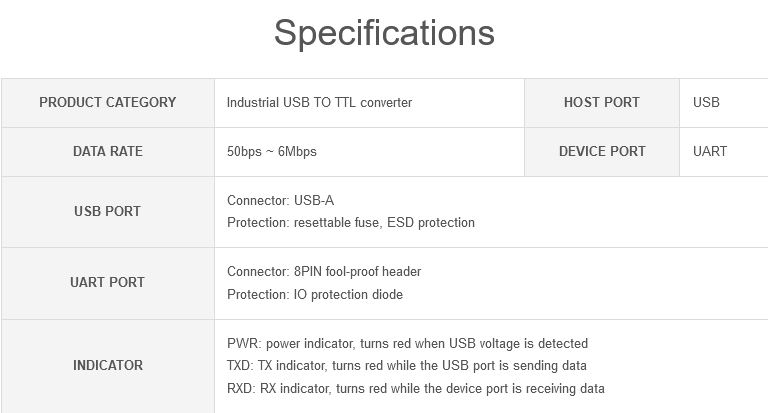Screen dimensions: 768x413
Task: Select the USB PORT row header
Action: [108, 212]
